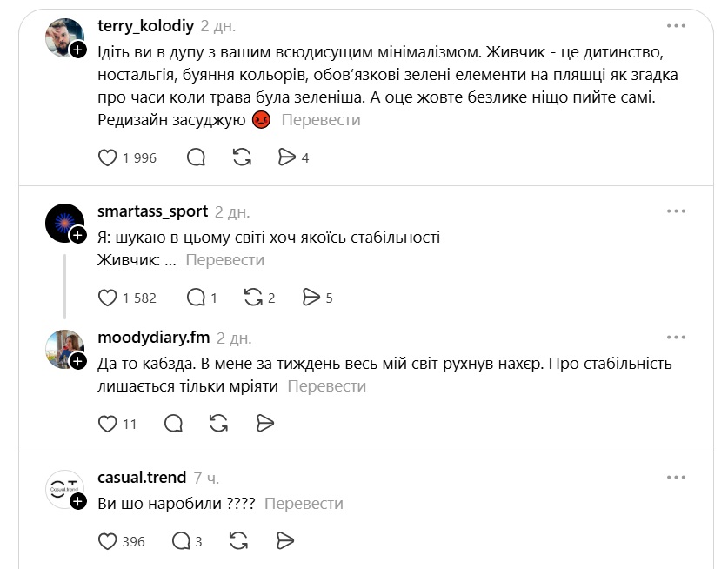The image size is (728, 569).
Task: Follow terry_kolodiy via plus badge on avatar
Action: [x=78, y=50]
